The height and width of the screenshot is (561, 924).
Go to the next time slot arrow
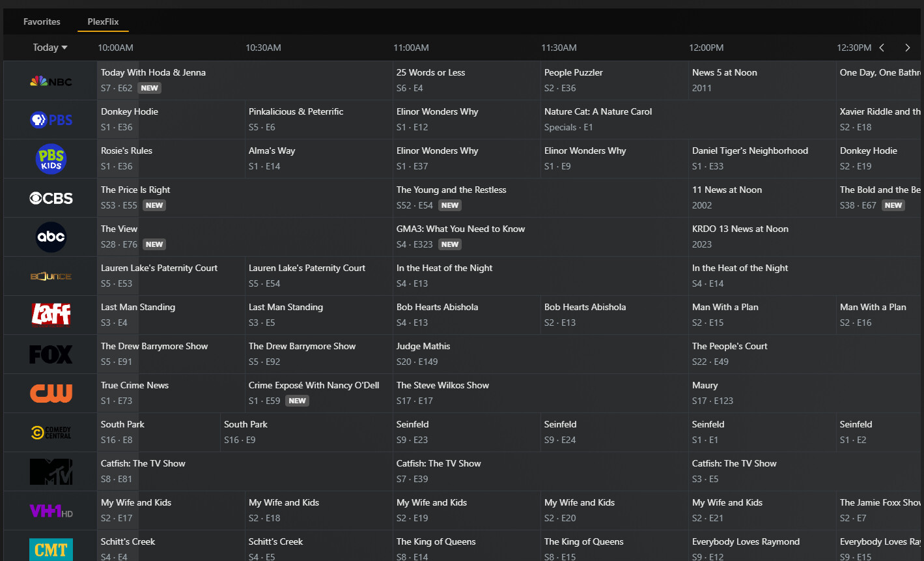(x=907, y=48)
